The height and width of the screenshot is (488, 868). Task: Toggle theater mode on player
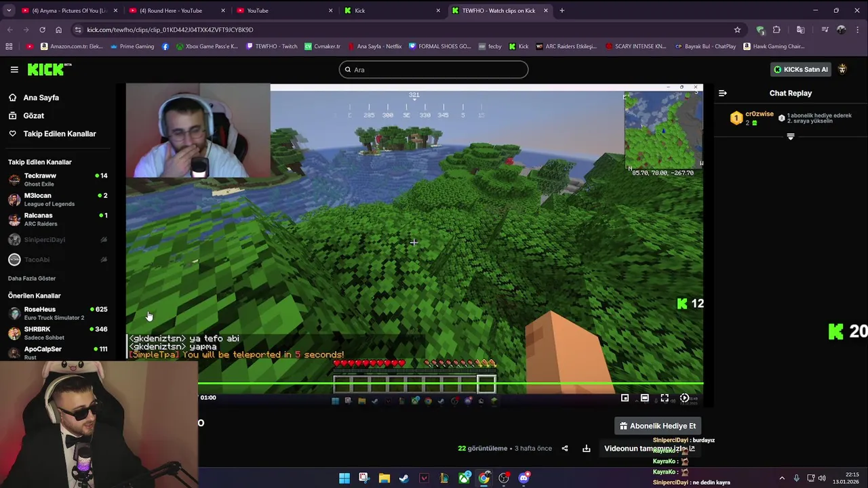644,398
